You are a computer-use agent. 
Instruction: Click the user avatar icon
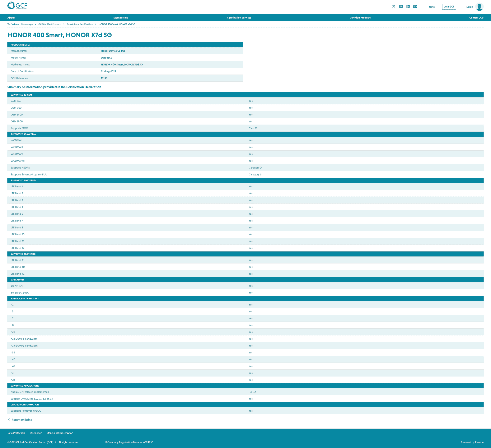479,7
